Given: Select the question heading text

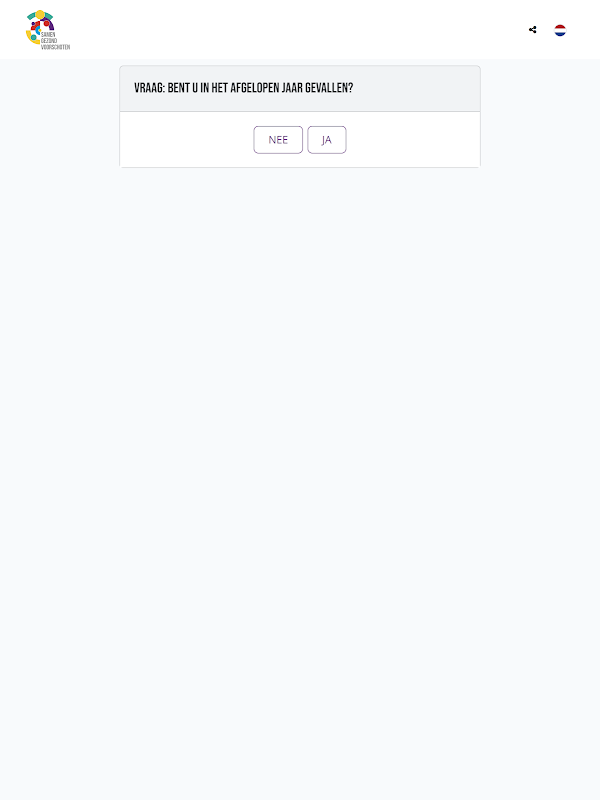Looking at the screenshot, I should 243,88.
